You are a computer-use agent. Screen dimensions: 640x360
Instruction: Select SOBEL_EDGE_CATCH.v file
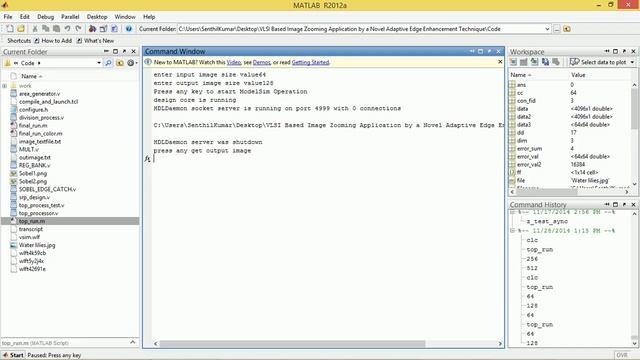pyautogui.click(x=47, y=189)
